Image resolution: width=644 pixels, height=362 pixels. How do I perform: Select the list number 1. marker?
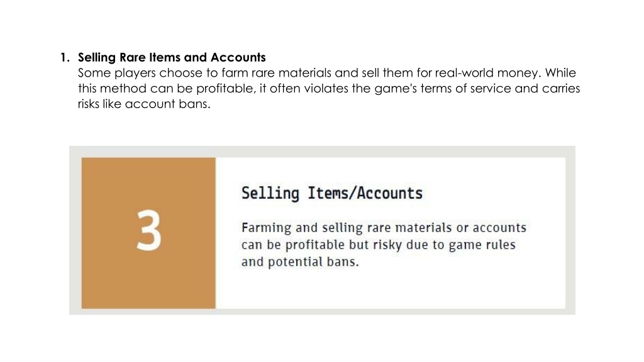tap(65, 57)
